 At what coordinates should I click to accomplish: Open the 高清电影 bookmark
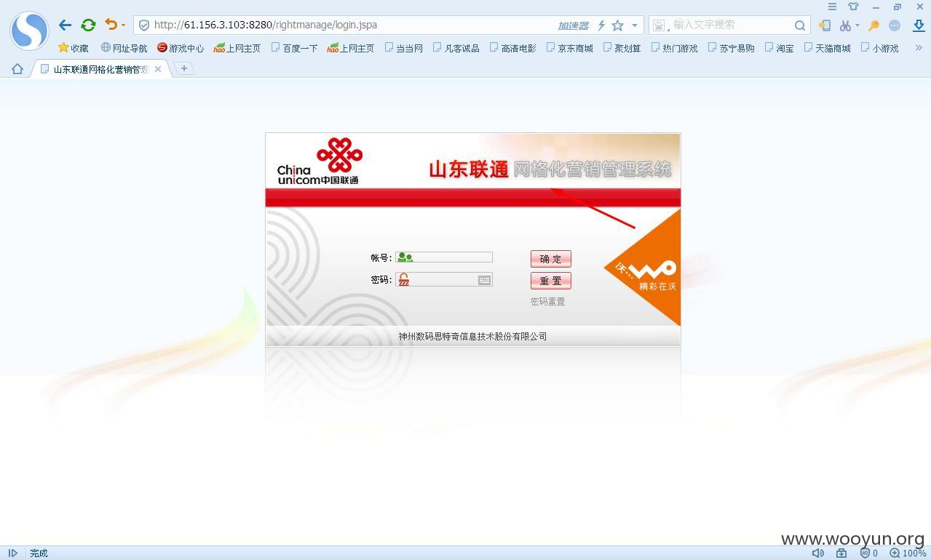click(x=513, y=48)
